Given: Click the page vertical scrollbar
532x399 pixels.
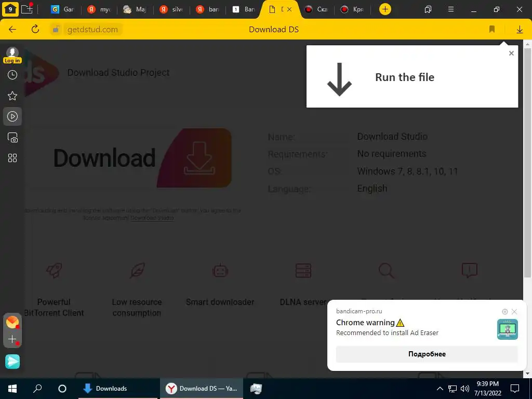Looking at the screenshot, I should pos(527,163).
